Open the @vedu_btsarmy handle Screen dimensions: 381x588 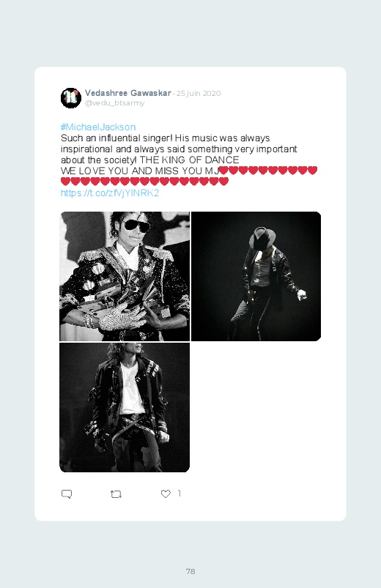click(114, 103)
